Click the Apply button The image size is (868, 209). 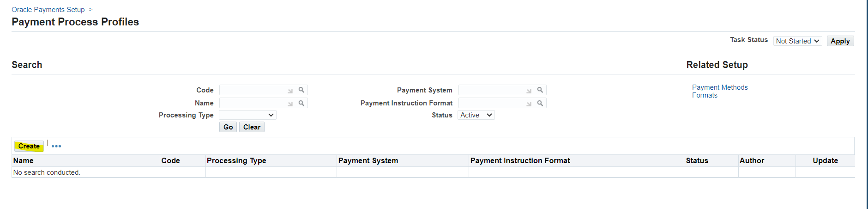pyautogui.click(x=840, y=41)
